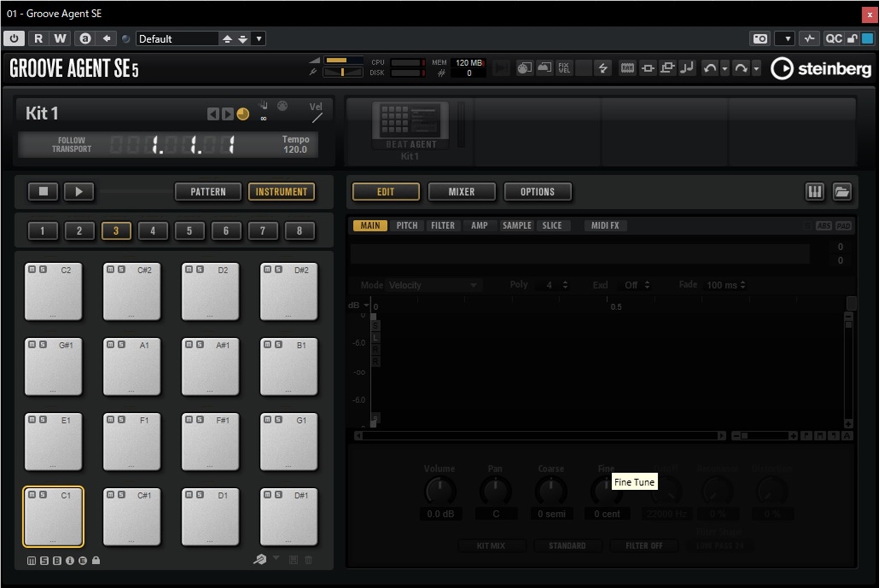Viewport: 880px width, 588px height.
Task: Switch to Pattern pads view
Action: click(208, 192)
